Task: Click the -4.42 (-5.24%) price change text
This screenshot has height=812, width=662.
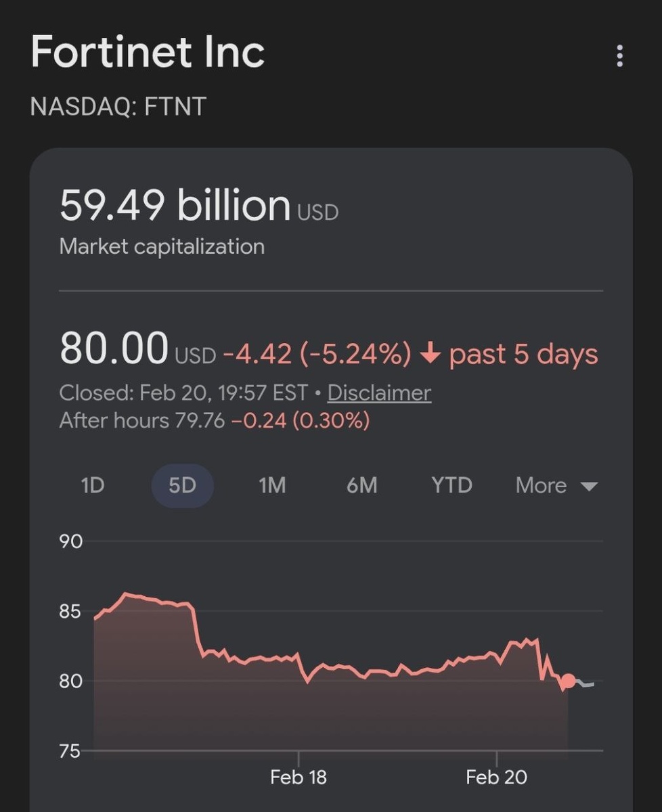Action: pyautogui.click(x=317, y=354)
